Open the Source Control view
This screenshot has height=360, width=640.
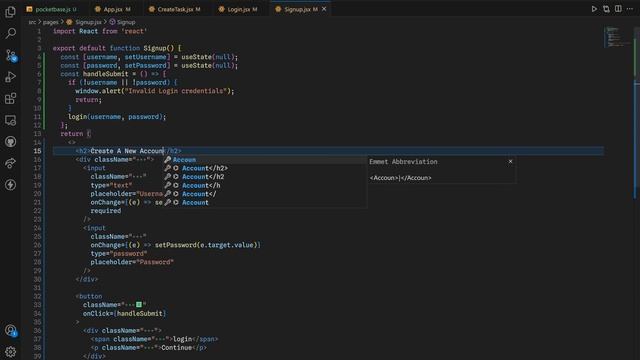point(11,55)
